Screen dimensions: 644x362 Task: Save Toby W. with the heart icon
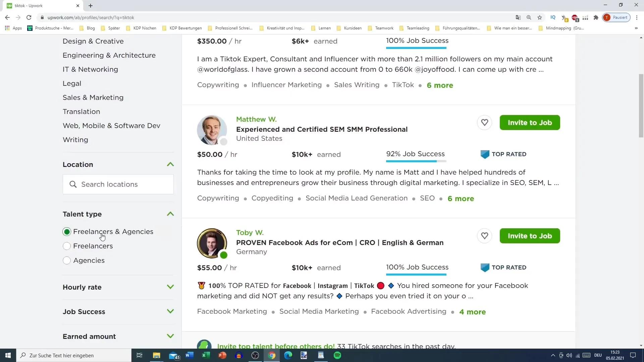(484, 236)
